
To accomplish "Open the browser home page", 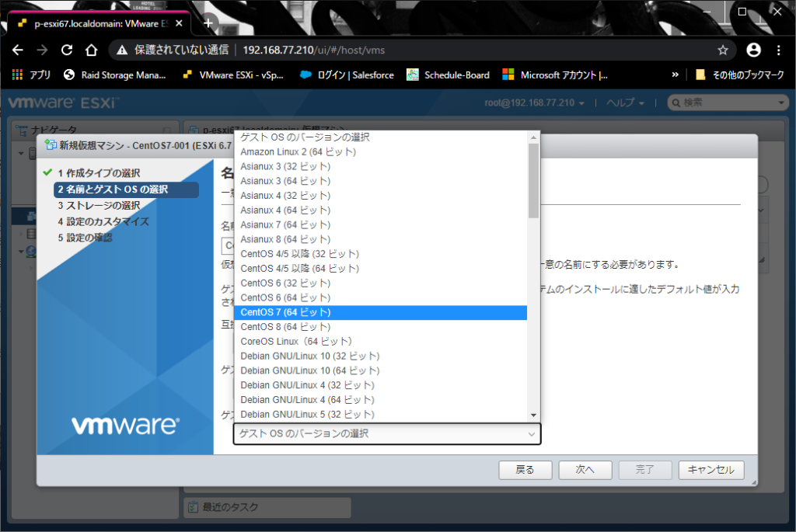I will (91, 50).
